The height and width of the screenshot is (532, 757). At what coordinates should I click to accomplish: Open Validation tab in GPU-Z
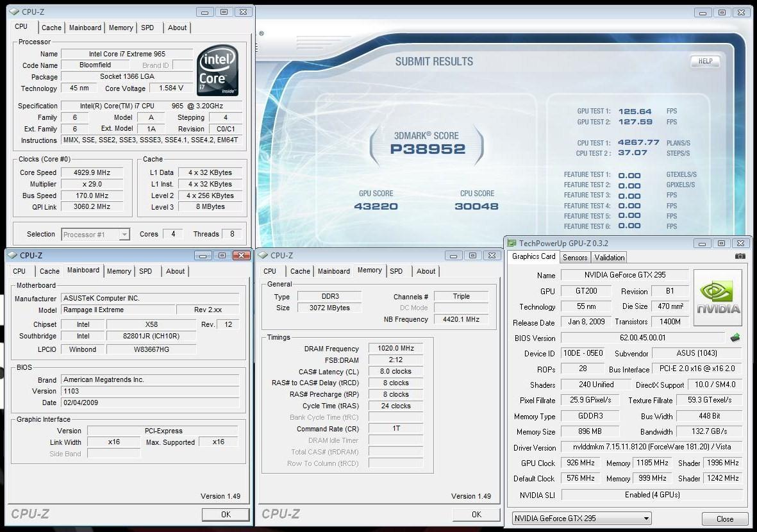(x=610, y=257)
